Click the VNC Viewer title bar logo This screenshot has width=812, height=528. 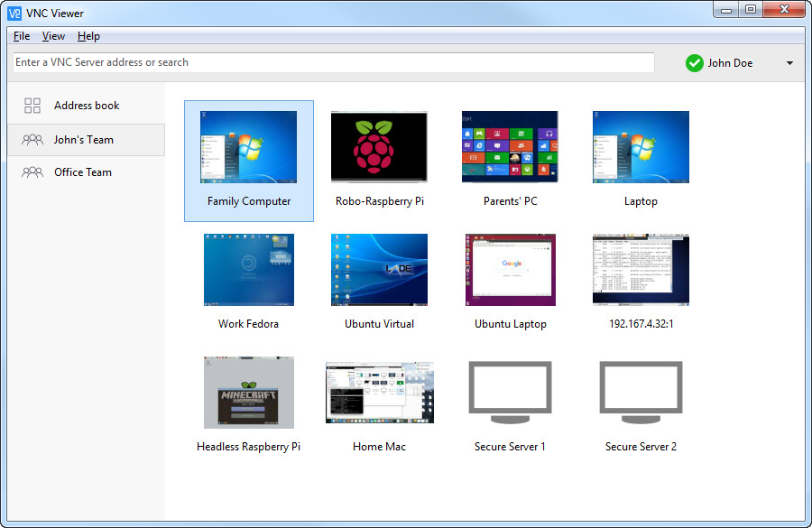coord(15,13)
